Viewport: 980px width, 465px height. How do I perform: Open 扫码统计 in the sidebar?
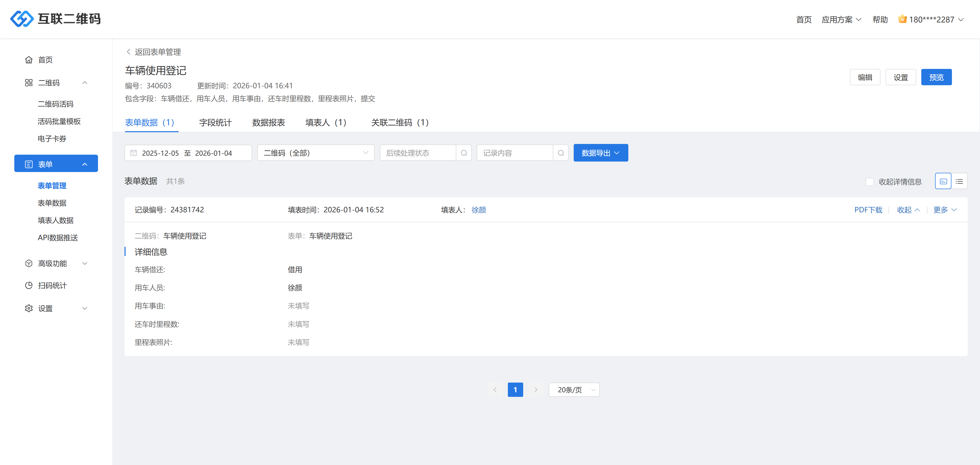coord(52,285)
